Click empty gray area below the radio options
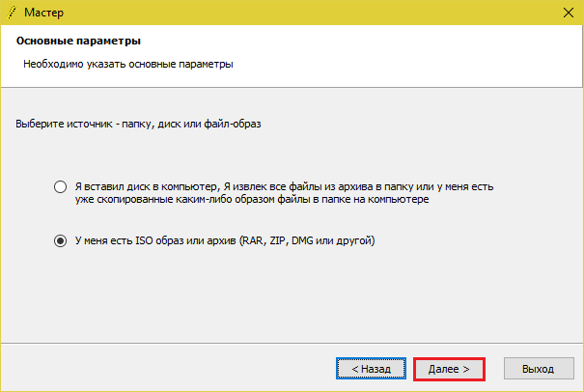 pyautogui.click(x=290, y=299)
